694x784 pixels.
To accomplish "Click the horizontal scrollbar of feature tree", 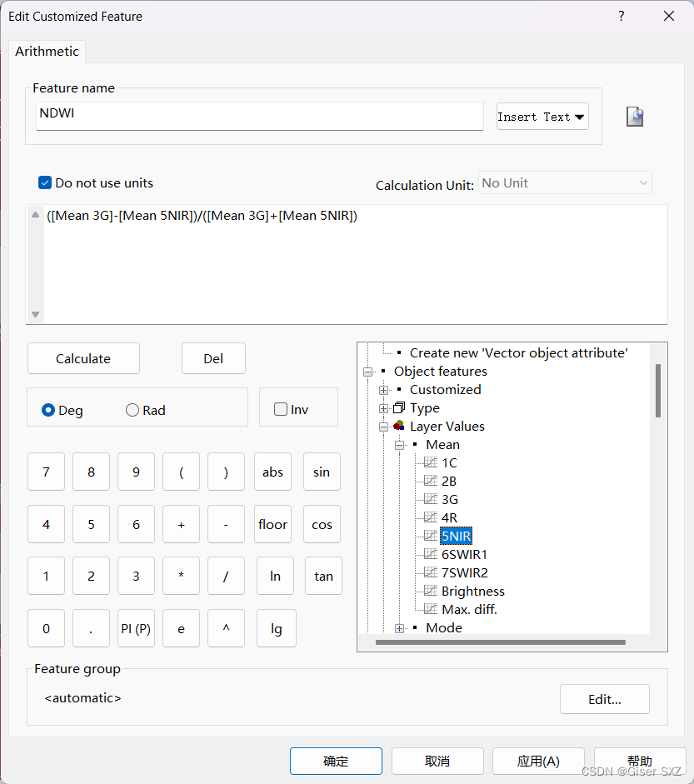I will [501, 642].
